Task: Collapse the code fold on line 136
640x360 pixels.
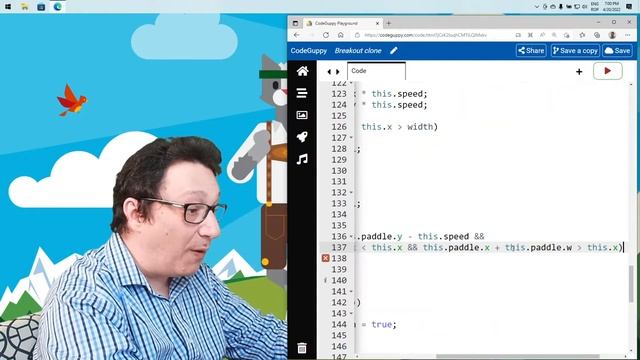Action: click(x=351, y=236)
